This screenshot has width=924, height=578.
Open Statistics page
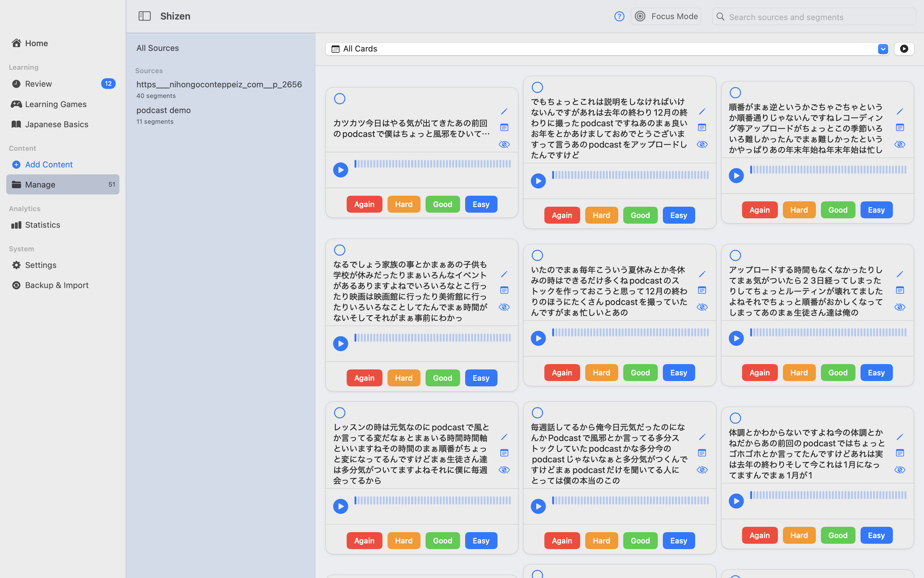(63, 225)
